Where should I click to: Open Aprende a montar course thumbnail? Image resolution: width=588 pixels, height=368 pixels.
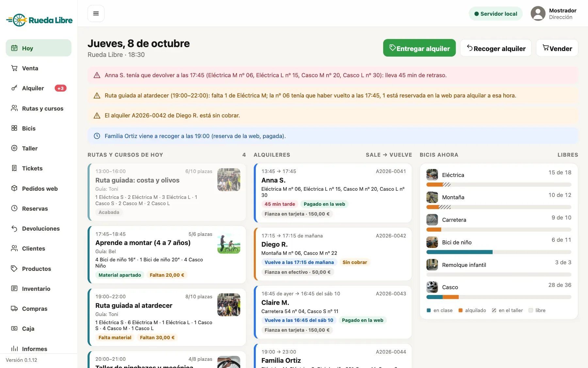pyautogui.click(x=229, y=242)
